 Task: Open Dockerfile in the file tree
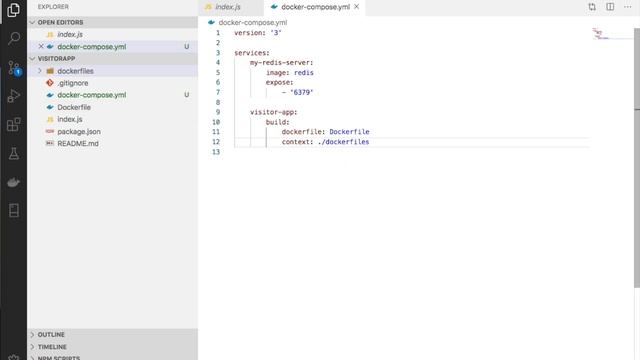113,107
